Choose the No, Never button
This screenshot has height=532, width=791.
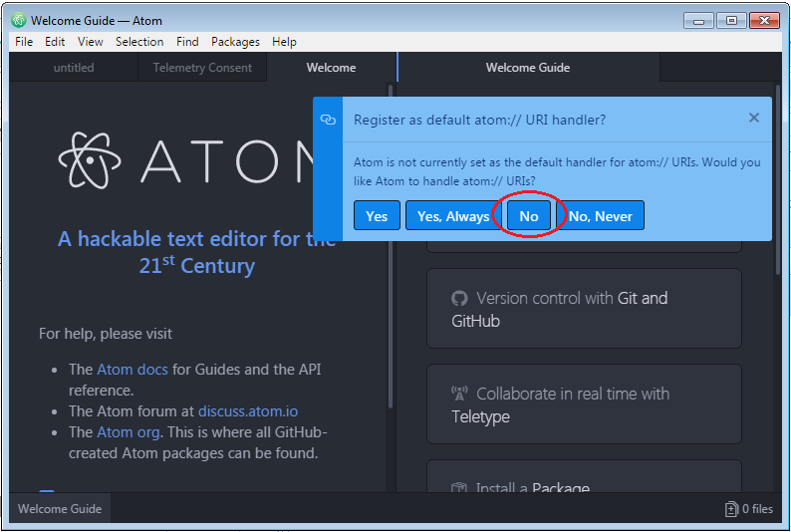(x=601, y=216)
